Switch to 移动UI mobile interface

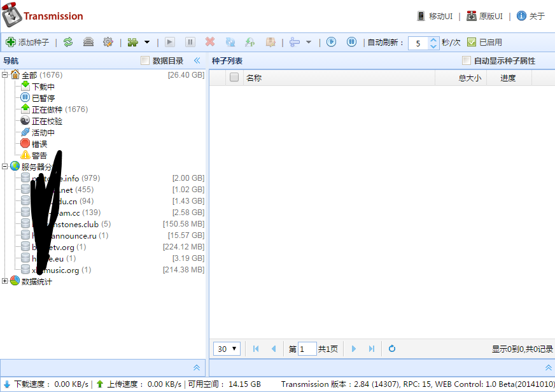pos(435,16)
